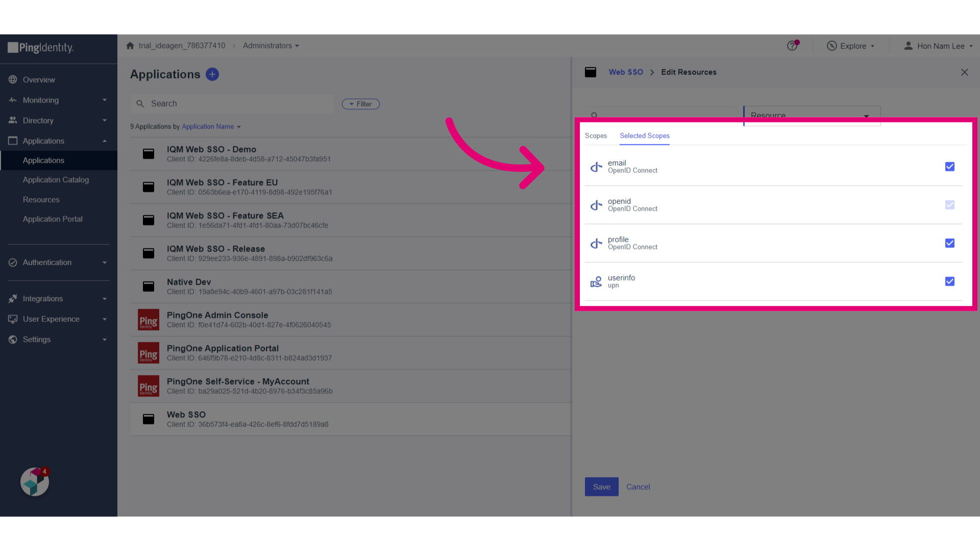Viewport: 980px width, 551px height.
Task: Click the Web SSO app icon in list
Action: (x=149, y=419)
